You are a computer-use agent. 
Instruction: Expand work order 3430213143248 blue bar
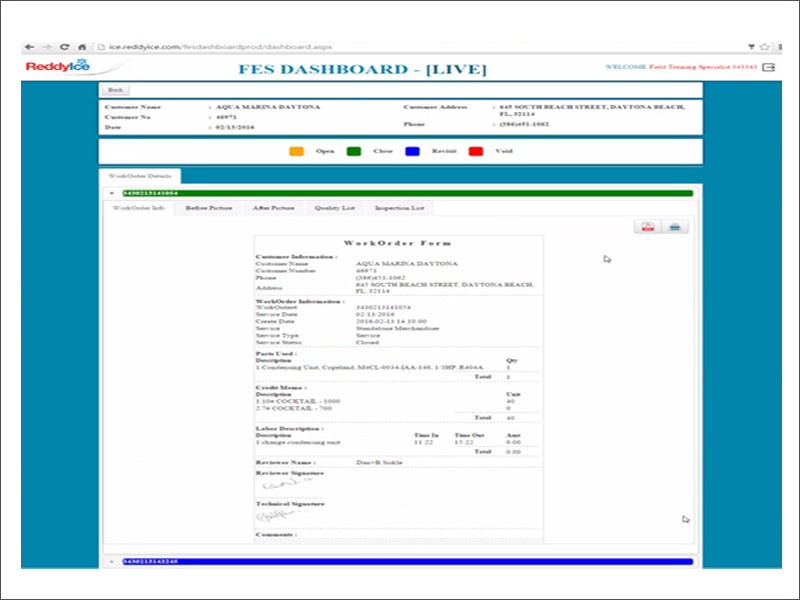(x=110, y=562)
